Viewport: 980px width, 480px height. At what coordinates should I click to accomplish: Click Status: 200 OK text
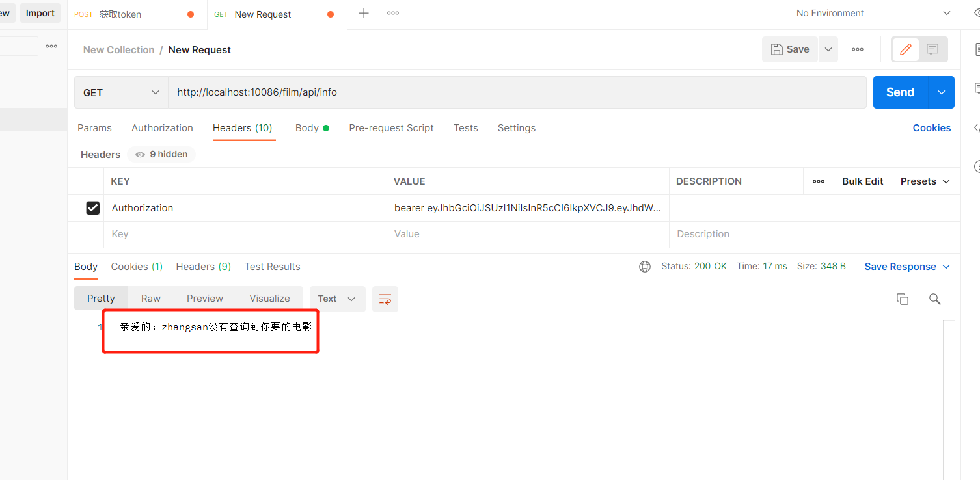pyautogui.click(x=694, y=267)
